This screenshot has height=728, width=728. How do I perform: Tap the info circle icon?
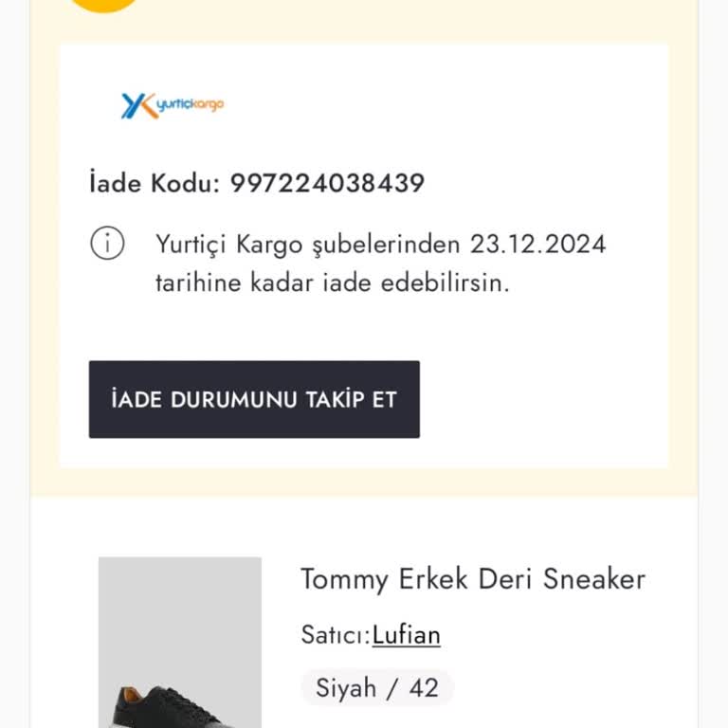tap(107, 244)
